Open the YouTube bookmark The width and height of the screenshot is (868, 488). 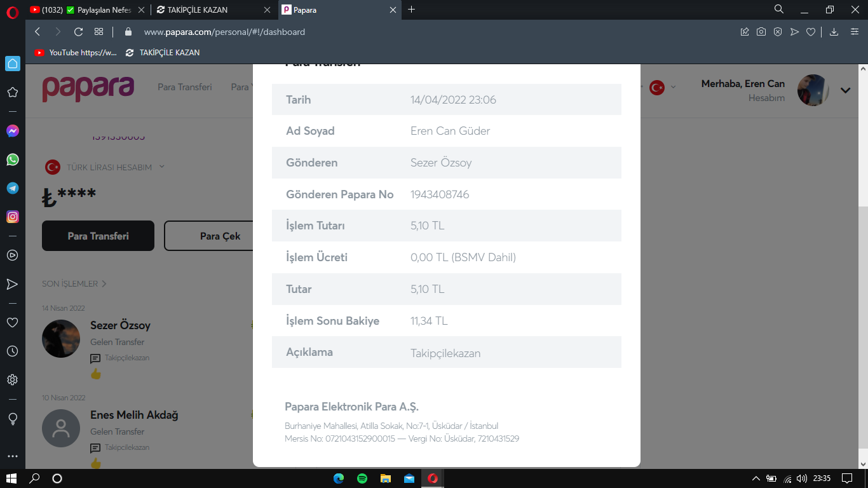tap(76, 53)
